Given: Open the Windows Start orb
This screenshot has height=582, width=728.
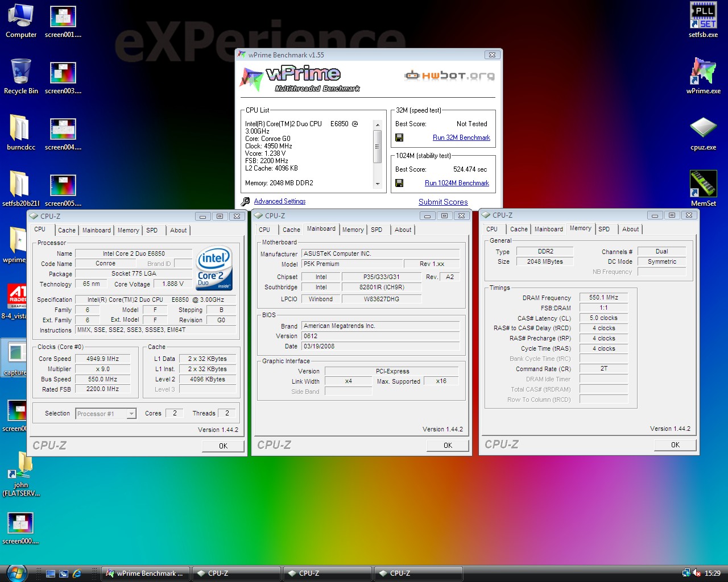Looking at the screenshot, I should click(16, 573).
